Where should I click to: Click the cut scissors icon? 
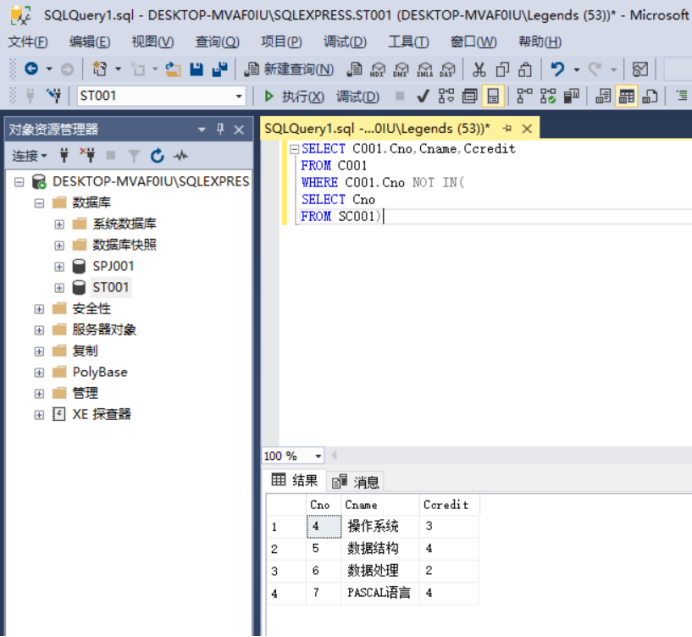479,69
